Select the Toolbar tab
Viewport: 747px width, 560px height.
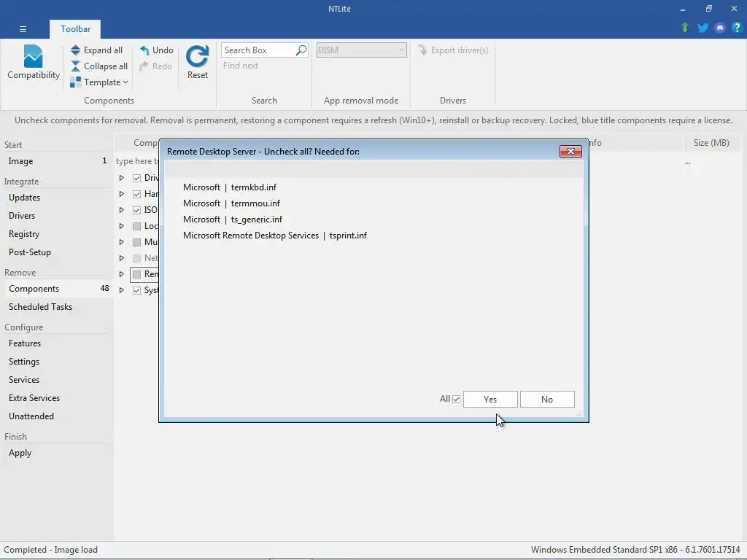(x=75, y=29)
